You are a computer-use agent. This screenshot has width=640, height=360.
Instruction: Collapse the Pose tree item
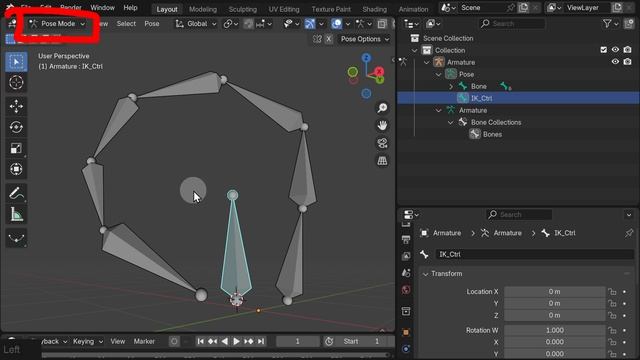pos(438,74)
